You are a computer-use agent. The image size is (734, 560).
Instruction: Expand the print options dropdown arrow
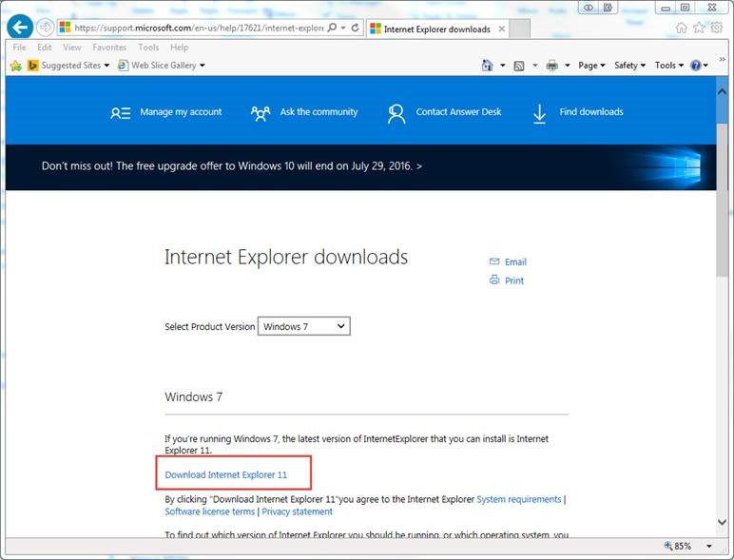click(x=568, y=66)
